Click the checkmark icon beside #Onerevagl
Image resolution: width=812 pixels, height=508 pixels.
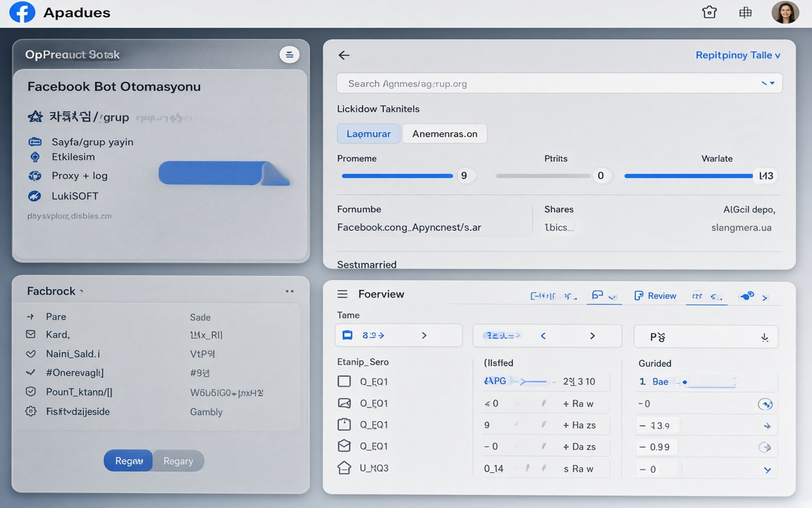[x=30, y=373]
